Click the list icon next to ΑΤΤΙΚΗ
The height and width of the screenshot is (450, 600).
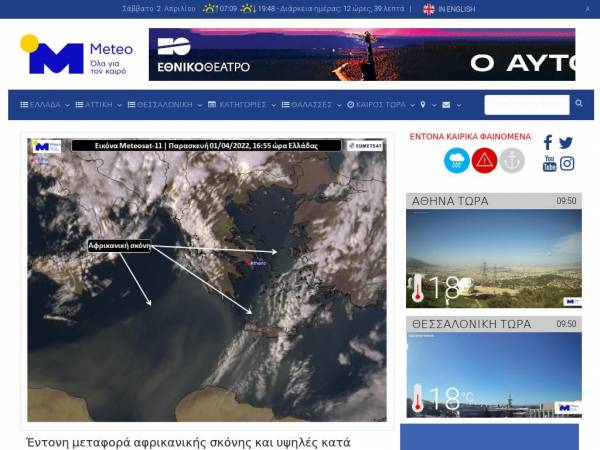click(79, 104)
